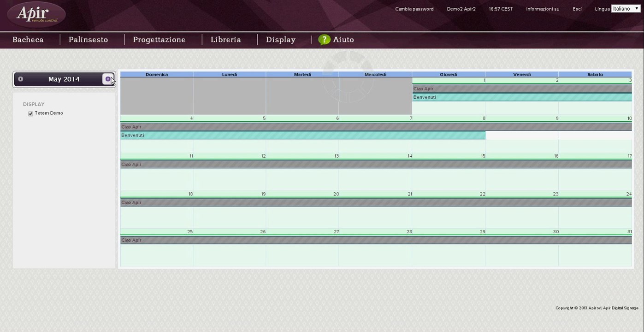
Task: Open the Bacheca menu
Action: tap(28, 40)
